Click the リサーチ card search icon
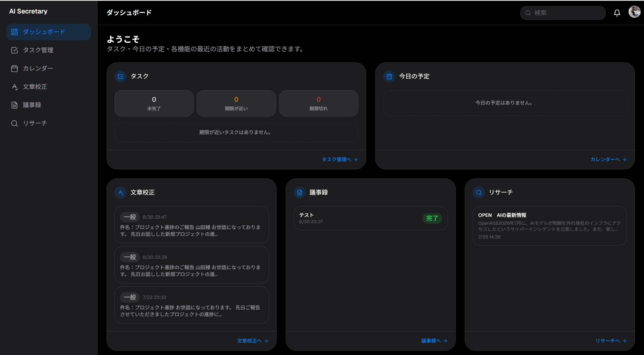Screen dimensions: 644x355 tap(479, 192)
